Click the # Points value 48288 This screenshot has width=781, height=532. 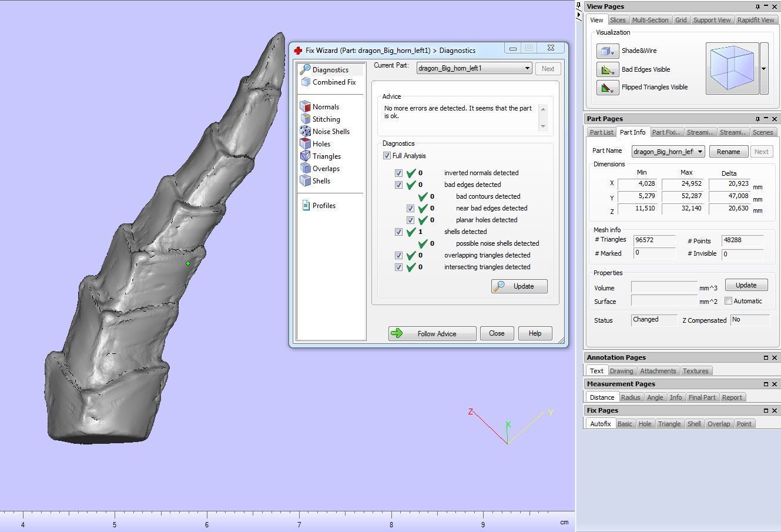742,240
